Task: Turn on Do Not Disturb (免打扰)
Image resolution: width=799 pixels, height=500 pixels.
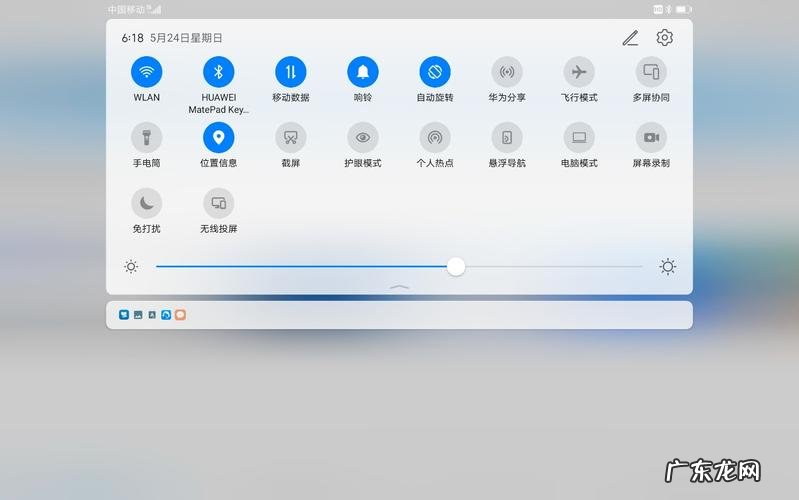Action: click(x=147, y=203)
